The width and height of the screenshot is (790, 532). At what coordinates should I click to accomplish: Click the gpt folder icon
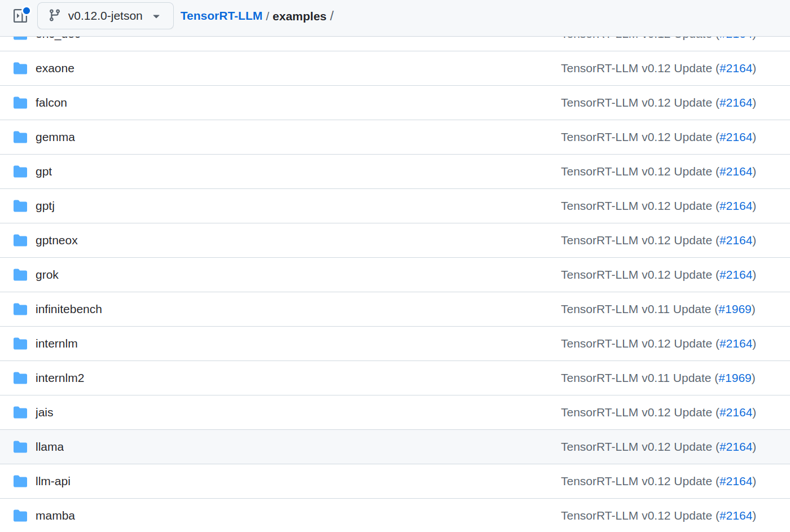point(20,172)
